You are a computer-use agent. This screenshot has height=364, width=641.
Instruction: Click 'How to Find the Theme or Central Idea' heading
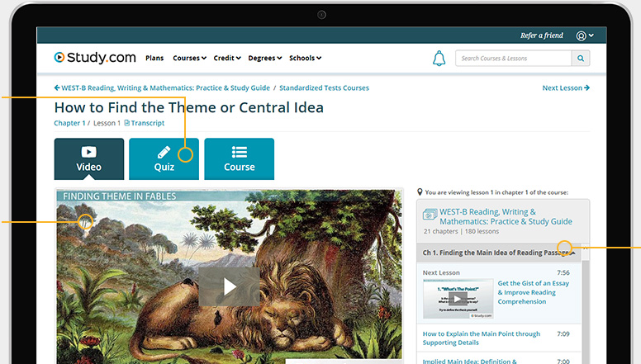click(x=189, y=107)
